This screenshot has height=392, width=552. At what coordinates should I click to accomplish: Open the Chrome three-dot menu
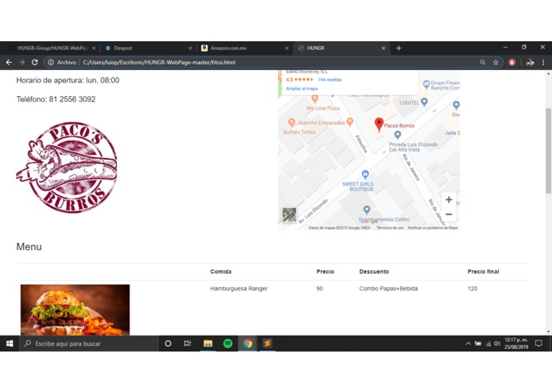543,62
